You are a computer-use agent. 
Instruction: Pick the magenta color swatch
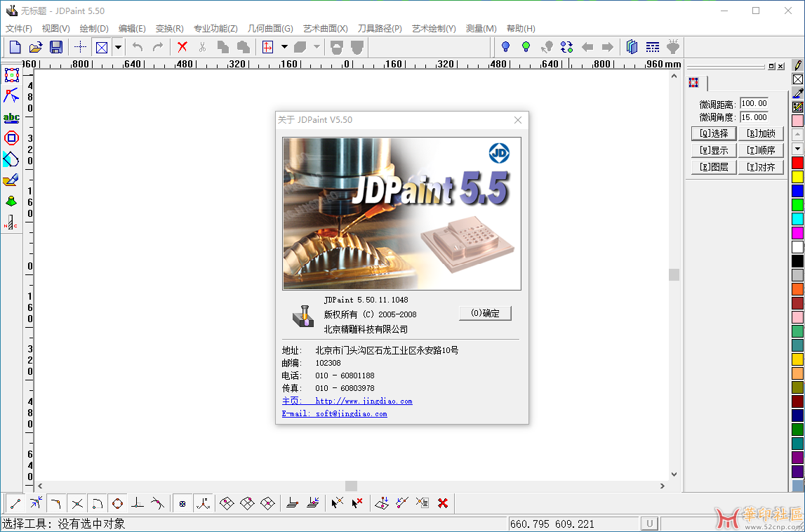tap(797, 233)
